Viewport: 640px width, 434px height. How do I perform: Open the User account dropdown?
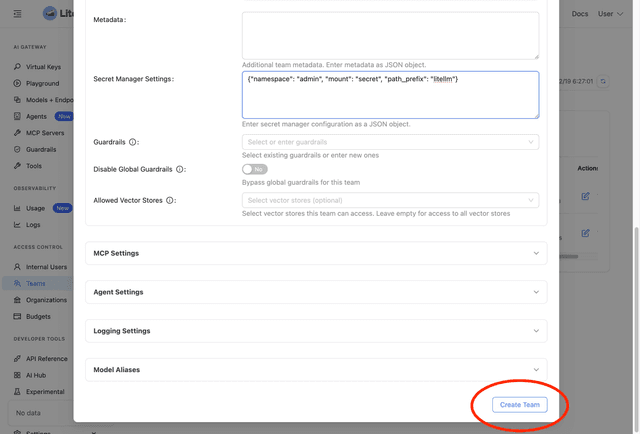pos(610,14)
